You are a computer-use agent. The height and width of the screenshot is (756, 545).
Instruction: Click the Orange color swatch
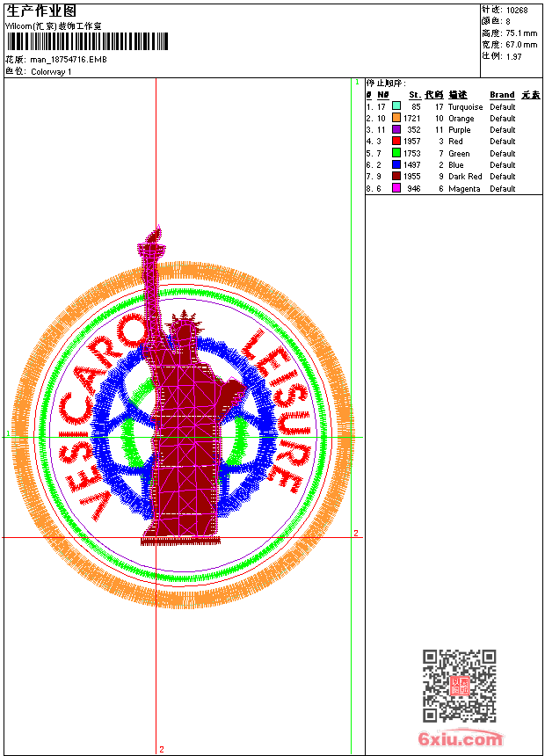[396, 118]
